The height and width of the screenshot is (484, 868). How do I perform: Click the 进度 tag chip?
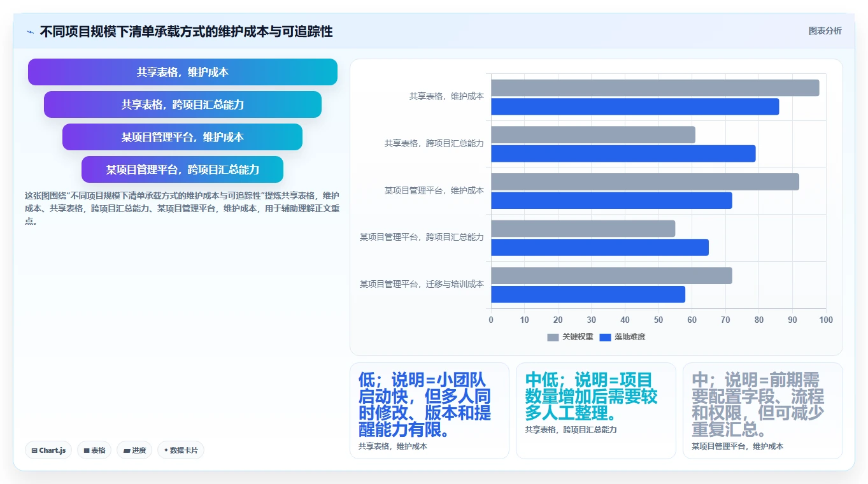(134, 450)
